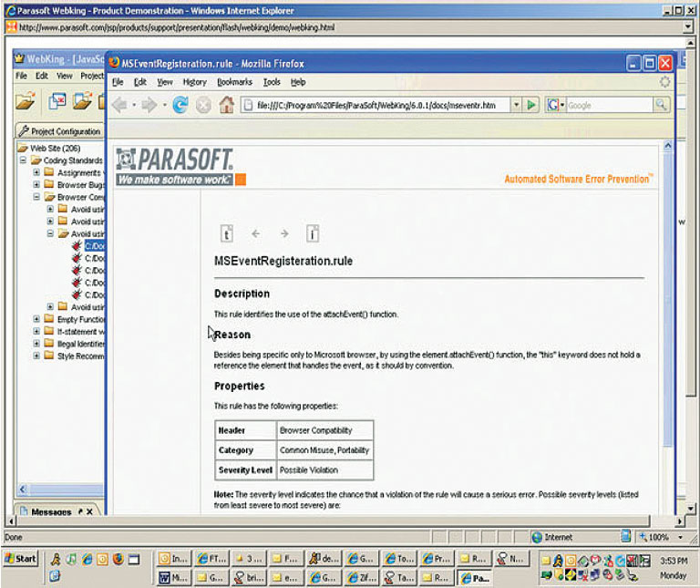Select the highlighted C:/Doc violation item

[95, 246]
